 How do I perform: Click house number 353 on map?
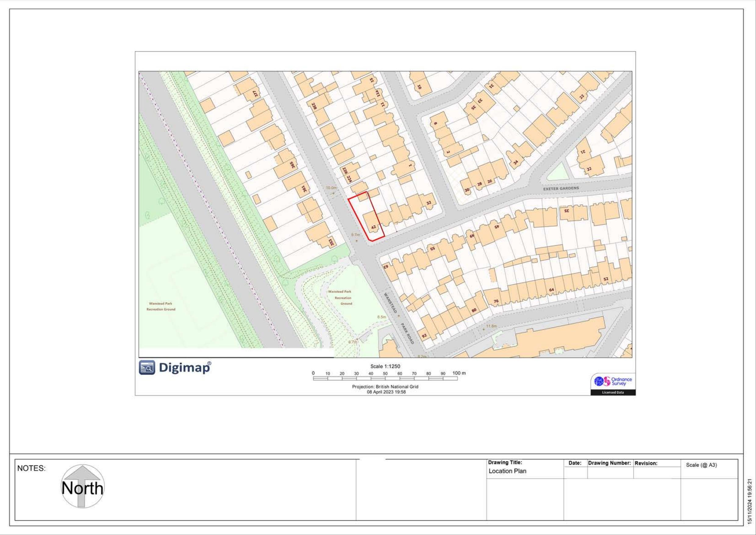[x=331, y=243]
